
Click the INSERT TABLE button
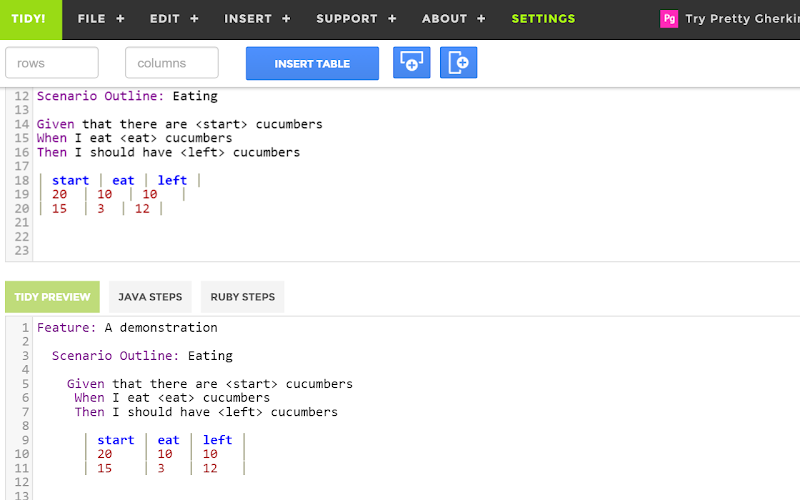[x=312, y=63]
